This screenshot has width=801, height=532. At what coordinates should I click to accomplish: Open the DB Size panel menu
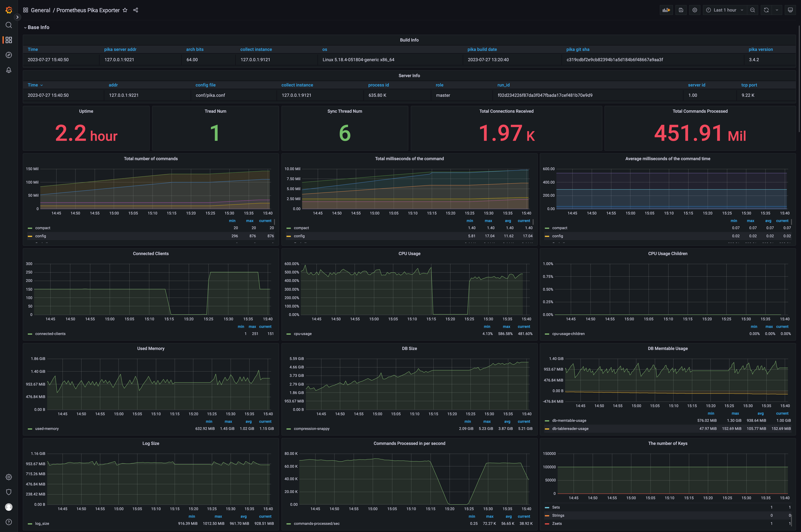pyautogui.click(x=409, y=349)
